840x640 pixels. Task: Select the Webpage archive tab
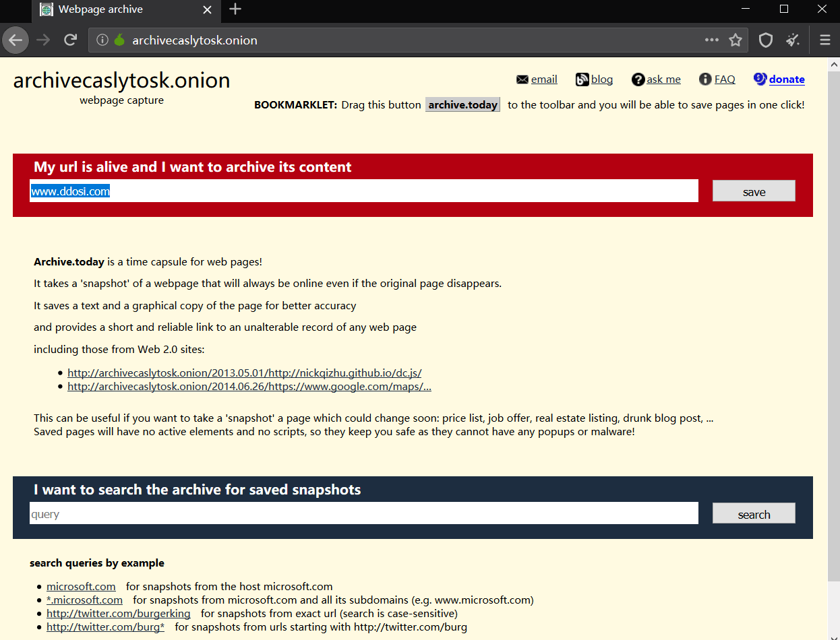click(126, 9)
